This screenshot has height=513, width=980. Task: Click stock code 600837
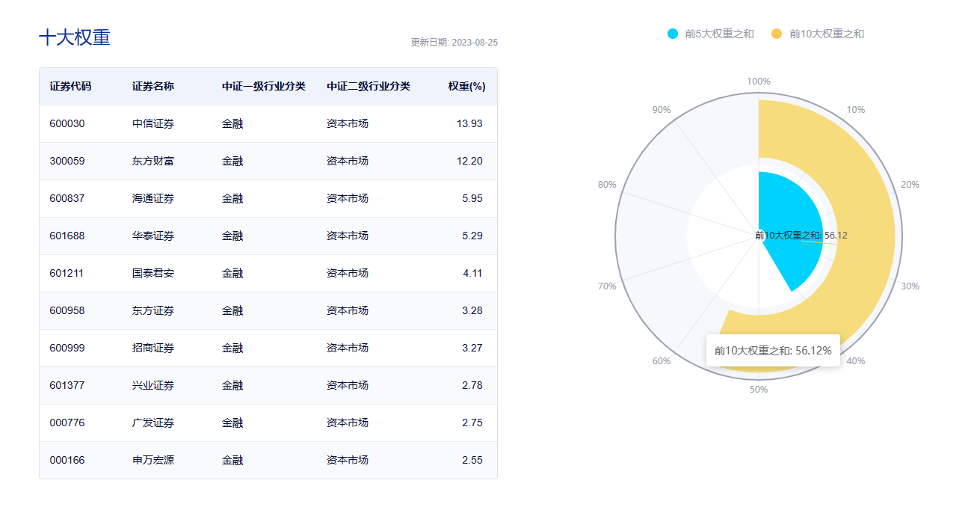pos(67,198)
